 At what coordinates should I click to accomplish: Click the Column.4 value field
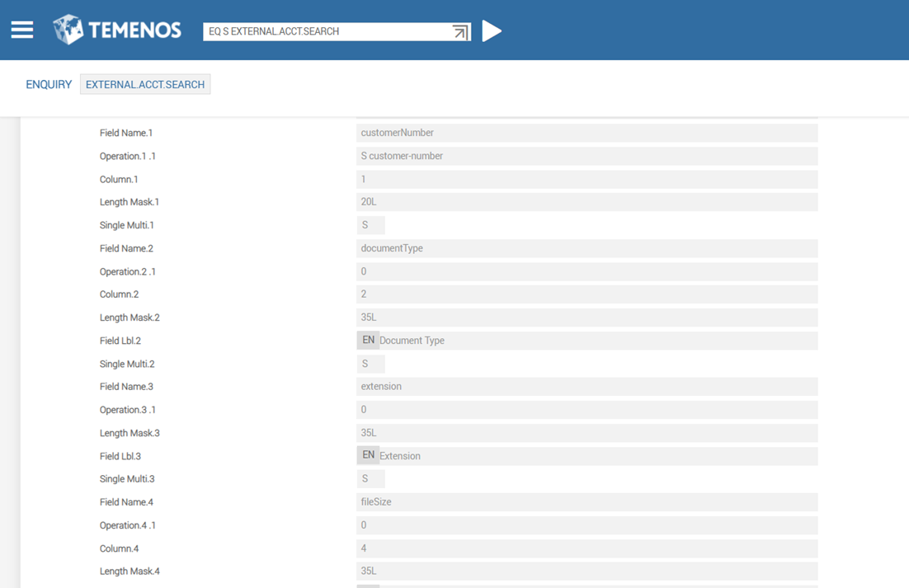click(x=586, y=548)
